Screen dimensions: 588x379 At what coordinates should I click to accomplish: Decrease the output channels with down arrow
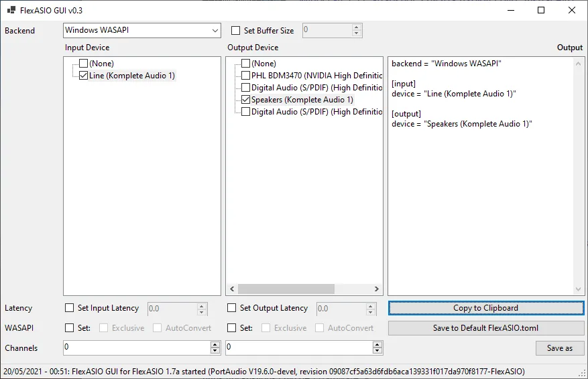377,351
